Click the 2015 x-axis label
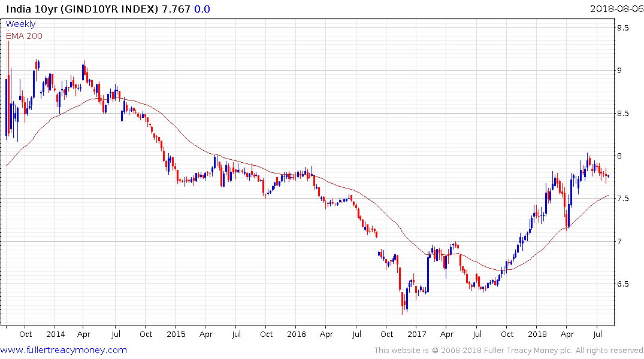Viewport: 644px width, 359px height. [176, 334]
